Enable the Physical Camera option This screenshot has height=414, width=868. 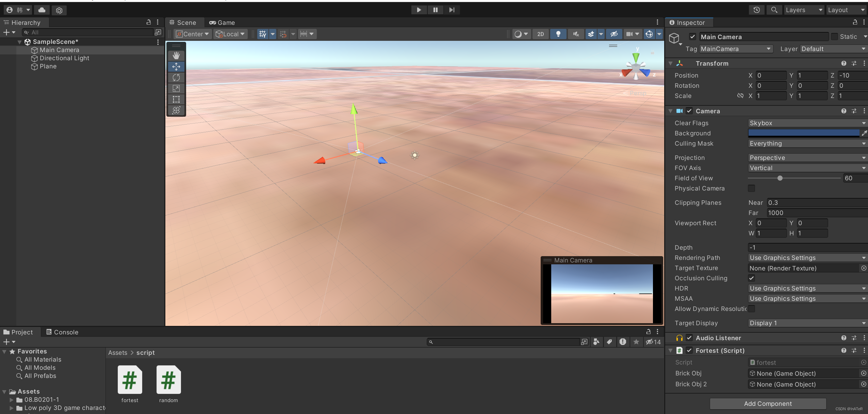coord(752,188)
